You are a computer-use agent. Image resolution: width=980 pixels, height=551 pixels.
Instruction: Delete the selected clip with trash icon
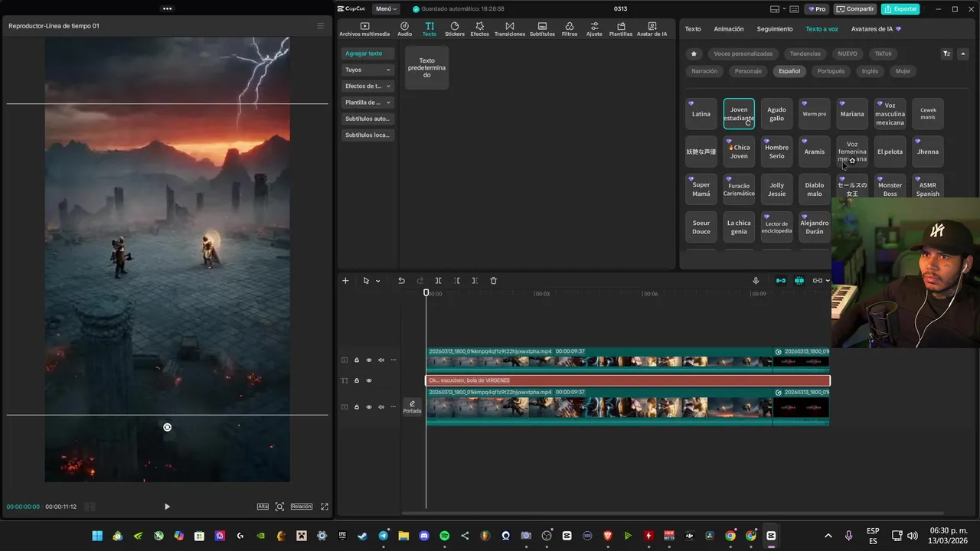[x=493, y=281]
